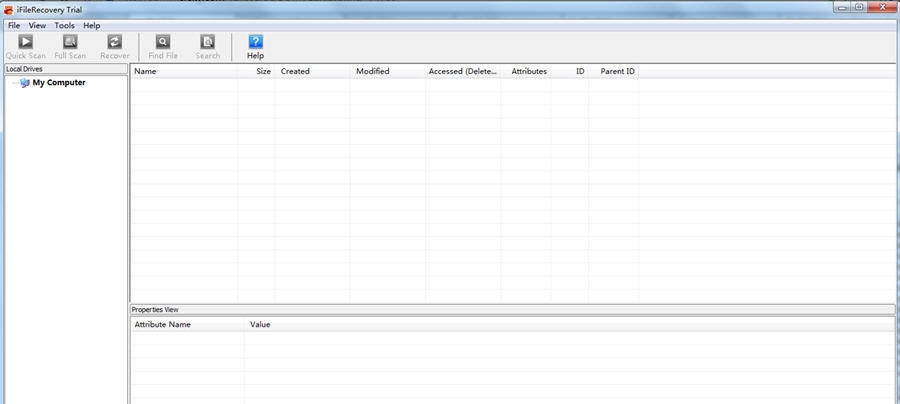Open the Tools menu
Screen dimensions: 900x404
(x=64, y=25)
